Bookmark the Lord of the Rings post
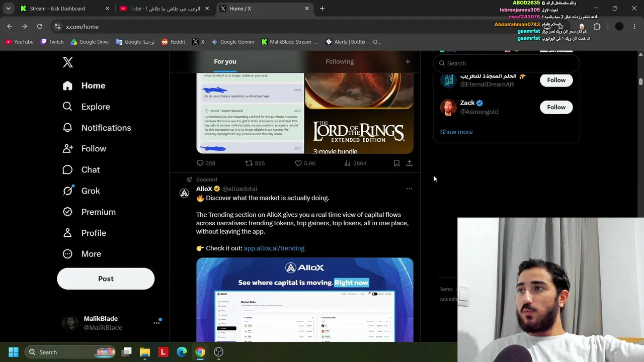The image size is (644, 362). coord(396,163)
